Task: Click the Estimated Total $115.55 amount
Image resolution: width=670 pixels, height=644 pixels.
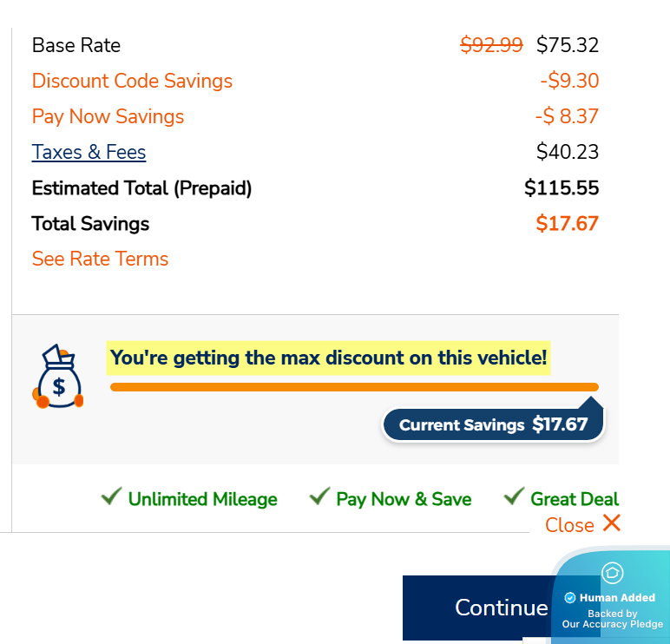Action: coord(562,188)
